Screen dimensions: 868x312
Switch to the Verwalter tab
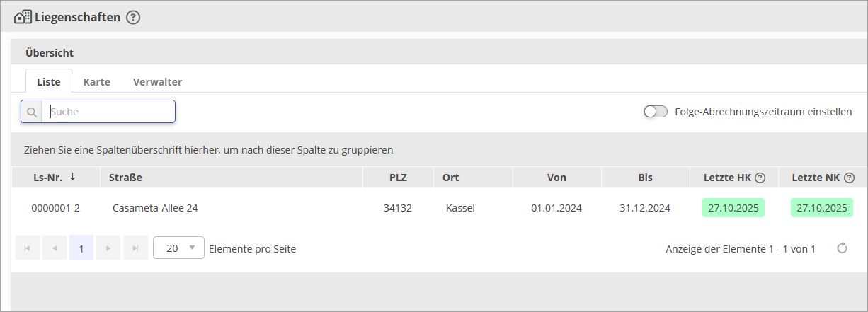[157, 82]
